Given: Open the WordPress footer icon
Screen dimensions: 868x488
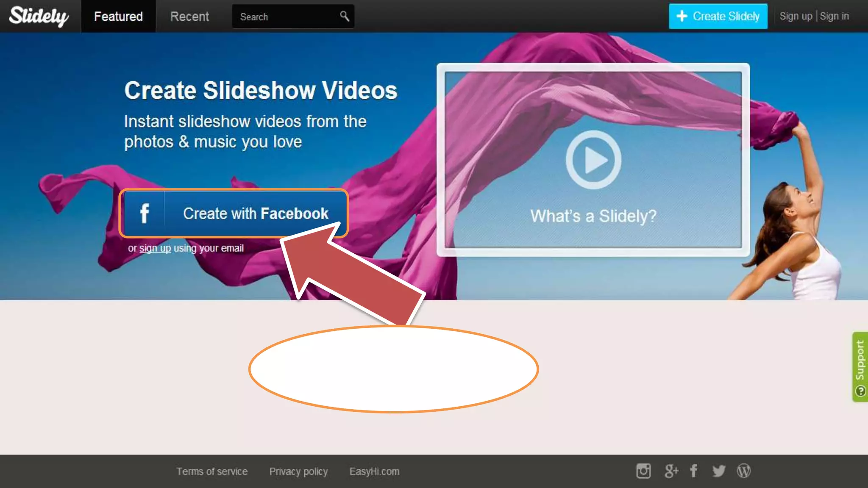Looking at the screenshot, I should click(743, 471).
